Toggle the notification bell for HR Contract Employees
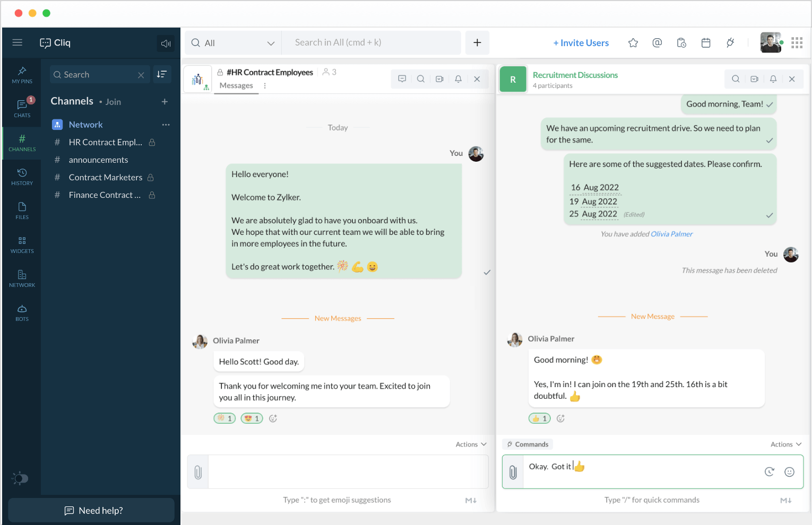Screen dimensions: 812x525 (x=458, y=79)
